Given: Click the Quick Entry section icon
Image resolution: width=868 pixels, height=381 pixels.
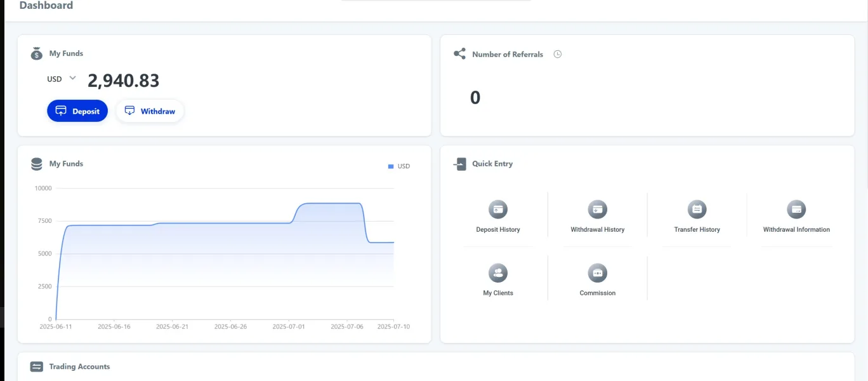Looking at the screenshot, I should [x=459, y=164].
